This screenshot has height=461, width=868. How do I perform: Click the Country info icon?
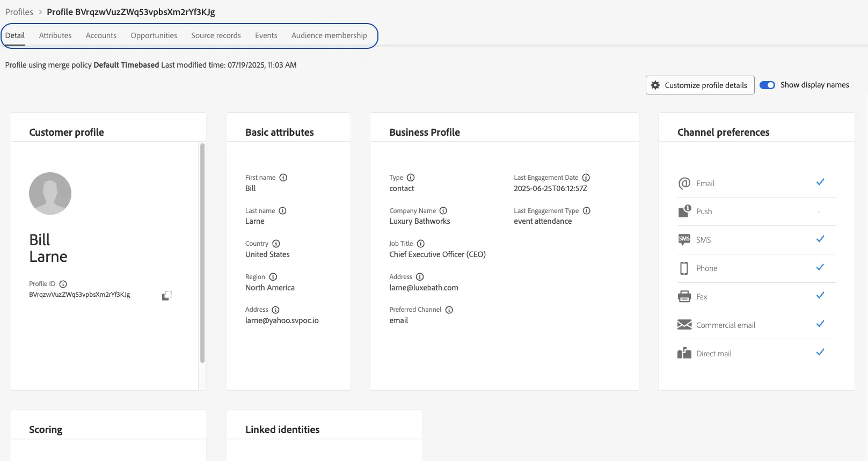coord(276,244)
